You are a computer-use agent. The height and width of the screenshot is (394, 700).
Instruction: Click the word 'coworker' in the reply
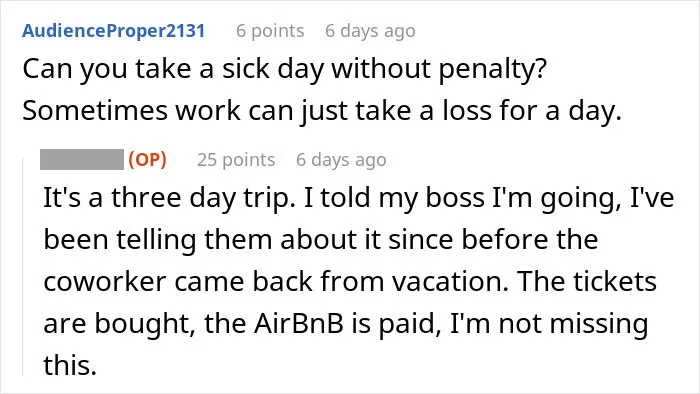point(104,282)
